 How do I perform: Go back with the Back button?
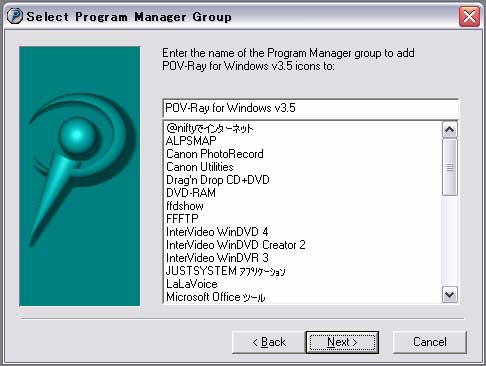(x=269, y=342)
